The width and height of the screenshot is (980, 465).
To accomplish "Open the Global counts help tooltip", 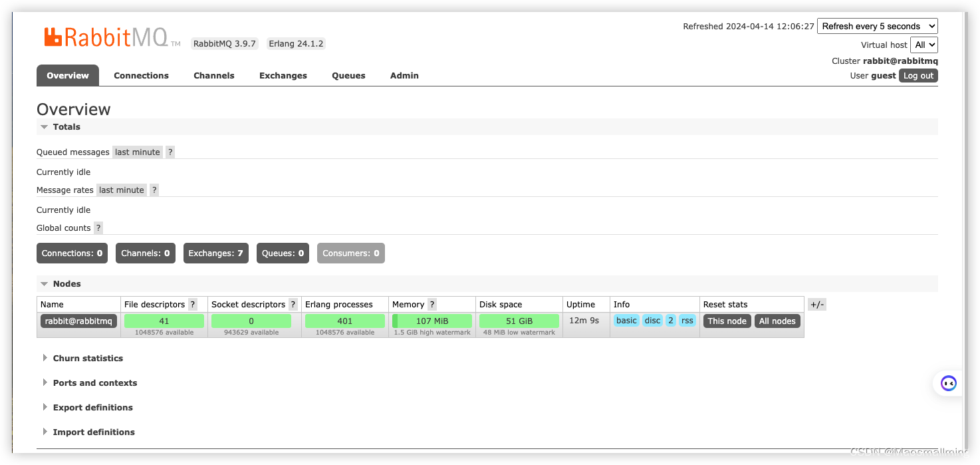I will click(98, 228).
